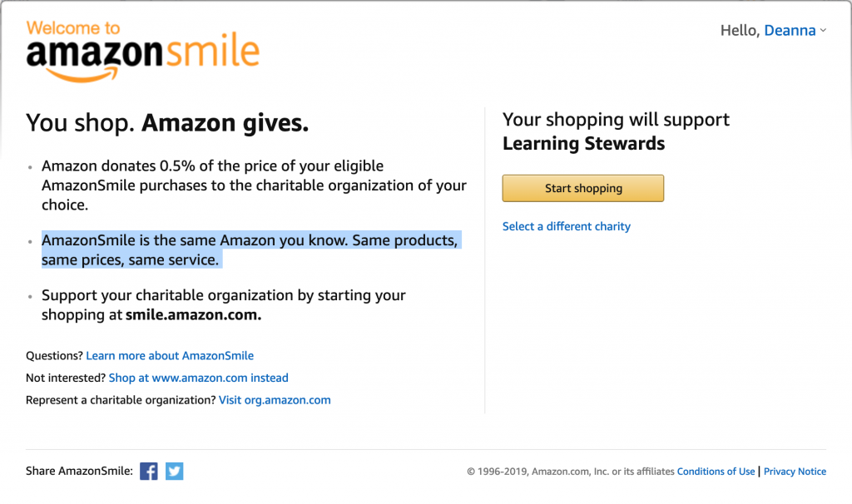
Task: Click the Welcome to text above logo
Action: (x=73, y=27)
